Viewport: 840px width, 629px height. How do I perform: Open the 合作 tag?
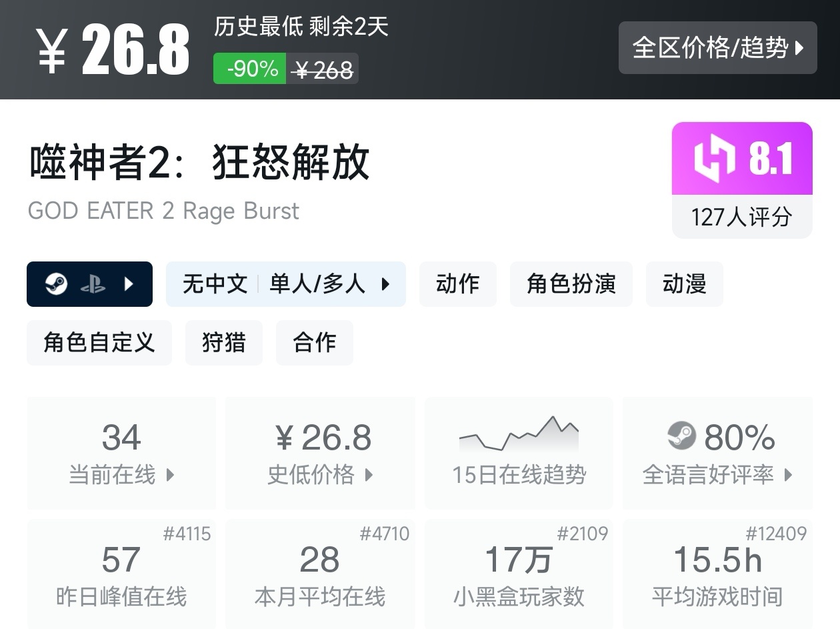[x=315, y=343]
